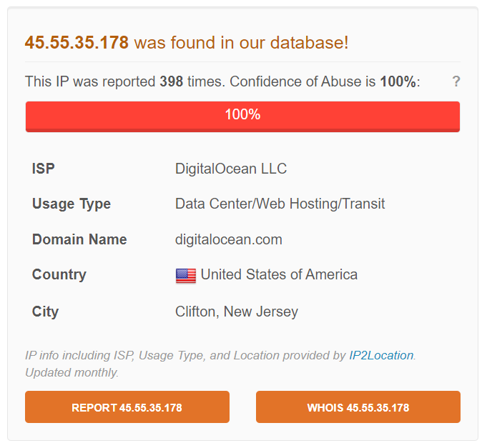Screen dimensions: 487x448
Task: Click the digitalocean.com domain value
Action: pos(229,239)
